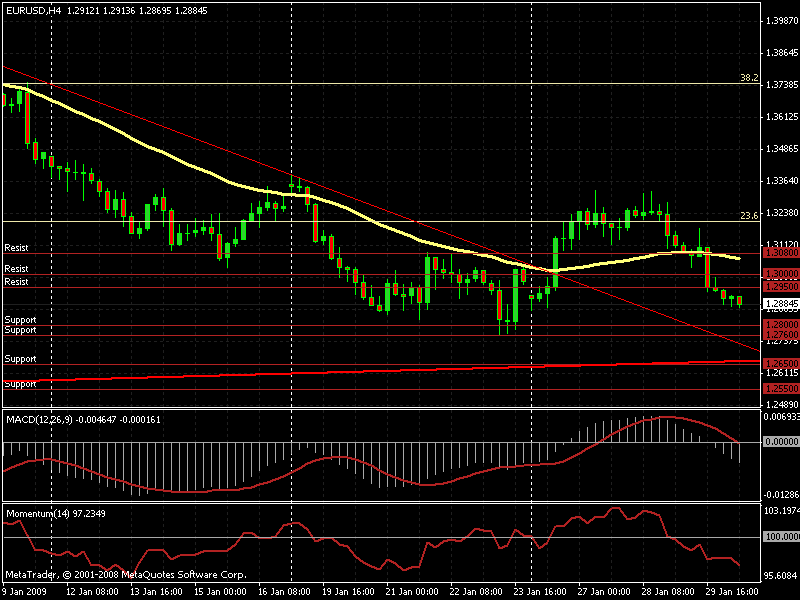This screenshot has height=600, width=800.
Task: Click the Momentum(14) 97.2349 indicator label
Action: 56,514
